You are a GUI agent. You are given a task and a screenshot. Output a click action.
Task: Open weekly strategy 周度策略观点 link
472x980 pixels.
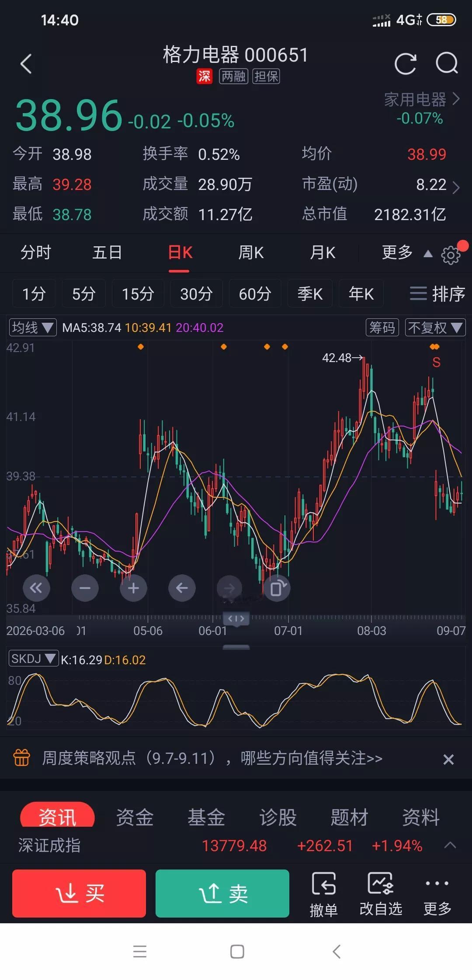tap(212, 758)
